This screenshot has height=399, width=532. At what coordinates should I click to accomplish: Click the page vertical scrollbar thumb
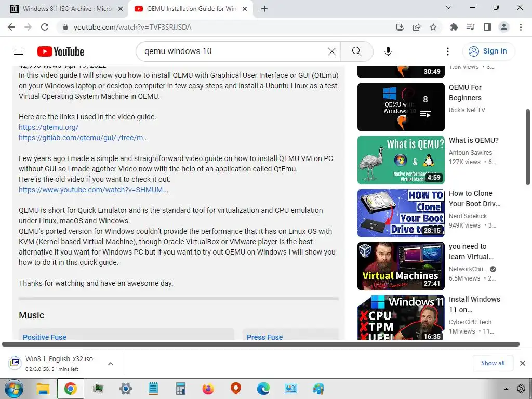(528, 147)
